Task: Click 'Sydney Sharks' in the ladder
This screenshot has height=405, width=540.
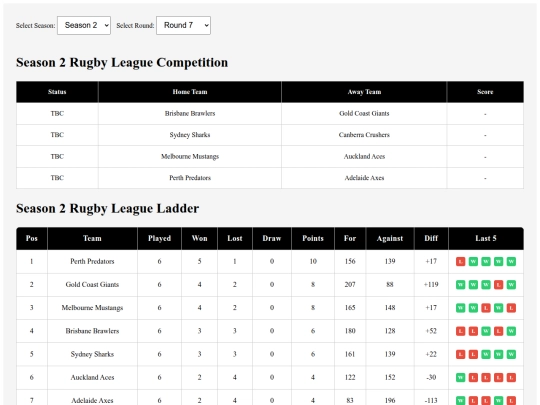Action: (x=92, y=354)
